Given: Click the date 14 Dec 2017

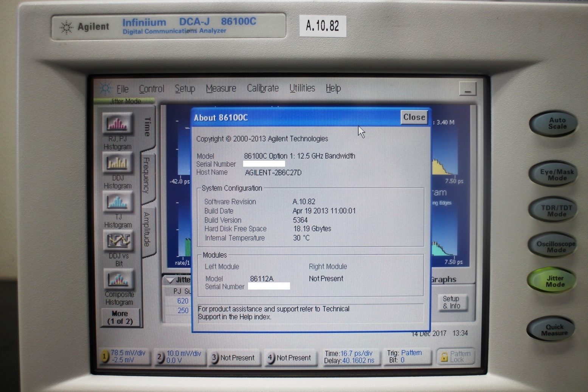Looking at the screenshot, I should pos(429,334).
